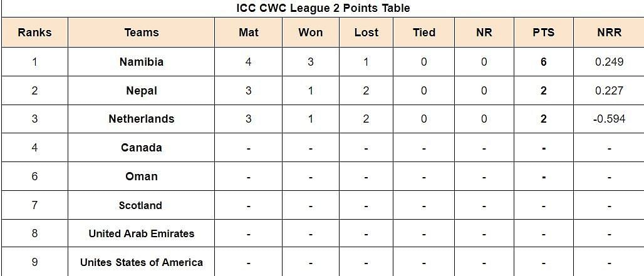Select the Scotland team name cell

[142, 205]
